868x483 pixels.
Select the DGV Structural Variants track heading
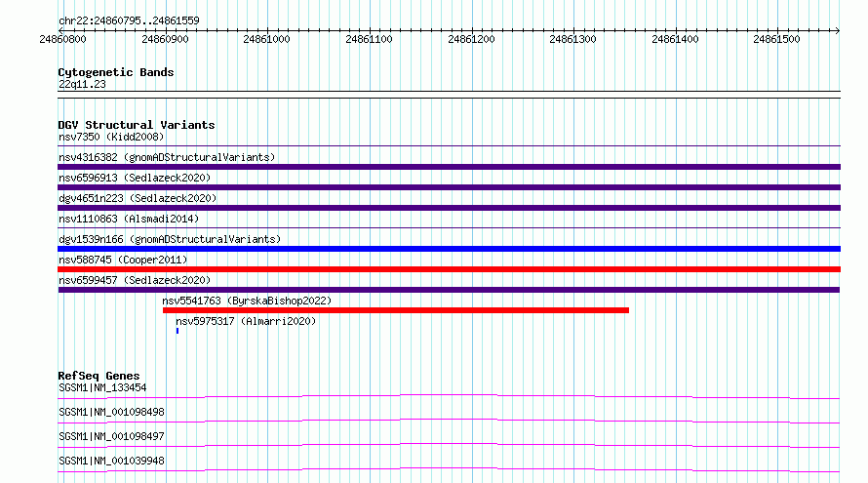(137, 125)
